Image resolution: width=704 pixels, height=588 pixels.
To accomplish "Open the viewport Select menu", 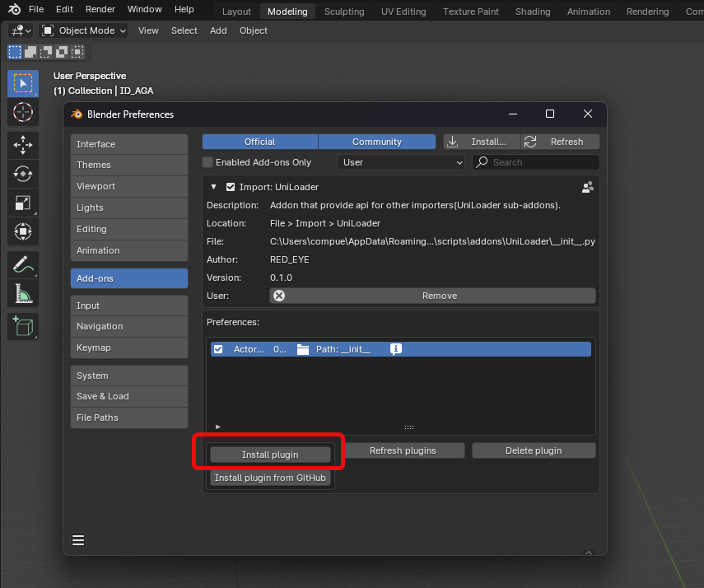I will pos(184,30).
